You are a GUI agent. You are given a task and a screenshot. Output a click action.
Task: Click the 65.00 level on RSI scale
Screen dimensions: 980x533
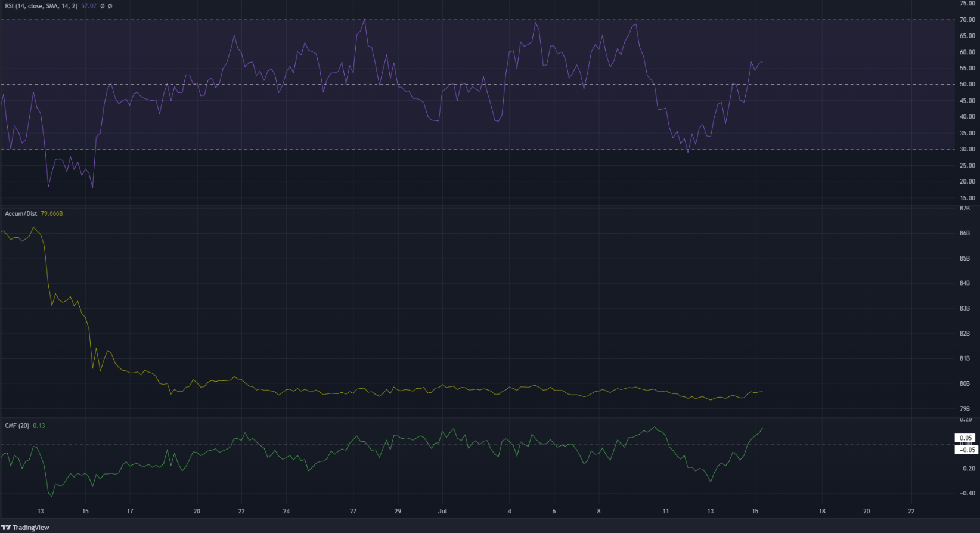(967, 36)
